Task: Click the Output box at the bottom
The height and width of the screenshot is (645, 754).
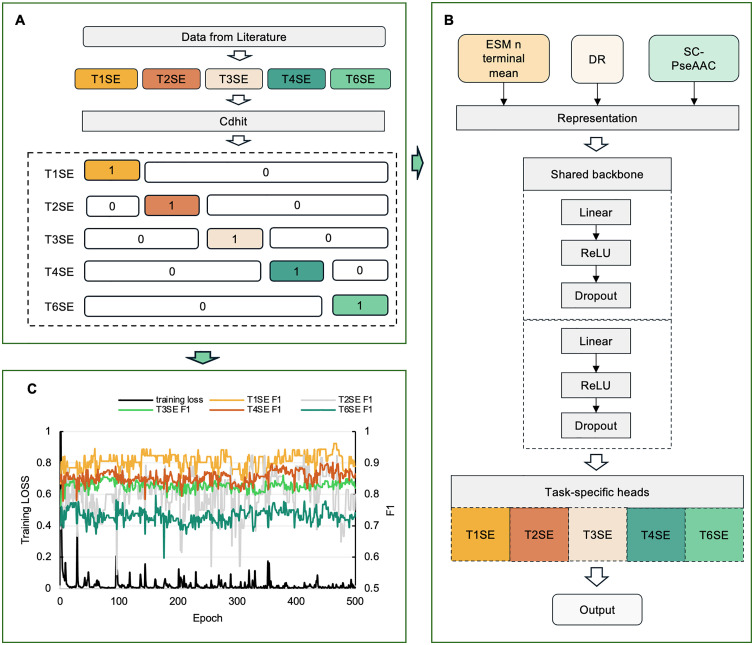Action: click(597, 610)
